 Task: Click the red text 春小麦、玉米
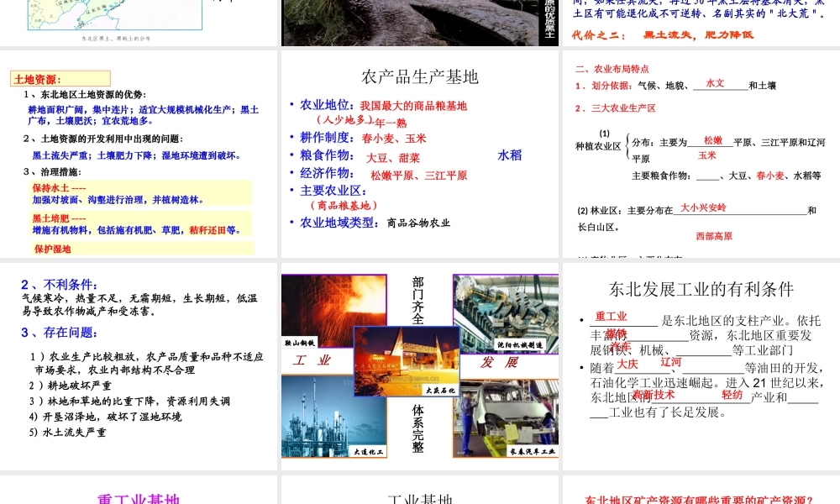394,139
